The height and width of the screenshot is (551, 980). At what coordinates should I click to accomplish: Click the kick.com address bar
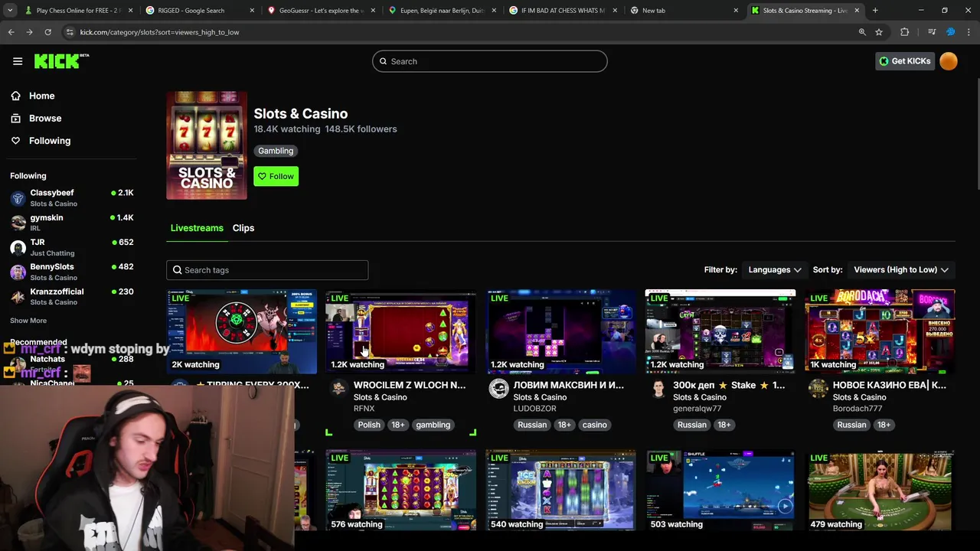pos(459,32)
